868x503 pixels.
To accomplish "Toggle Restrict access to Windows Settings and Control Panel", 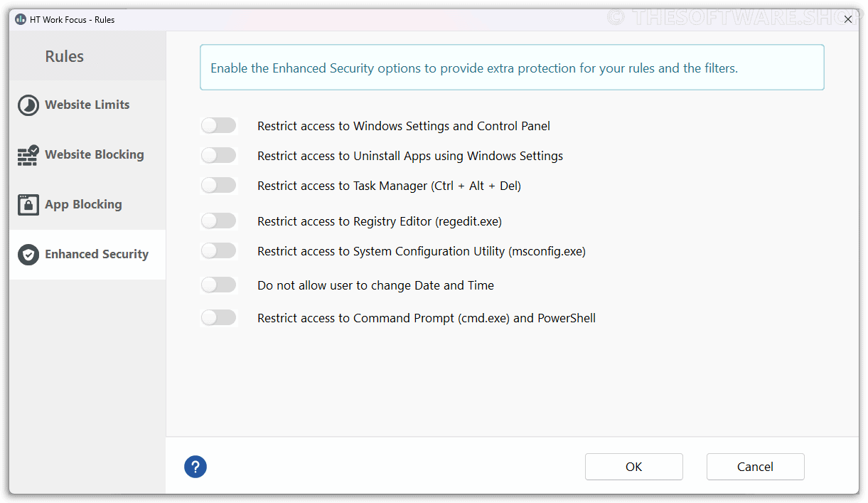I will tap(218, 126).
